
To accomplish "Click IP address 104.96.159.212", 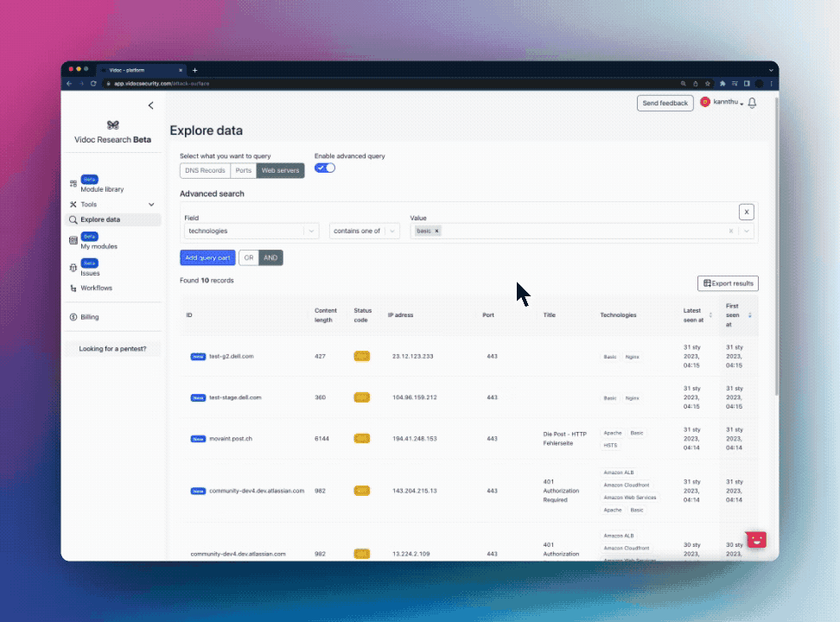I will coord(415,397).
